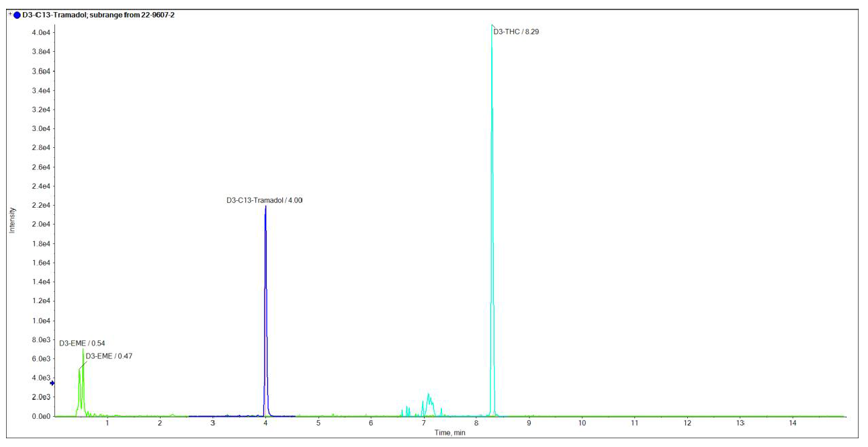Click the flat baseline region near 11 minutes
Viewport: 868px width, 447px height.
[634, 417]
